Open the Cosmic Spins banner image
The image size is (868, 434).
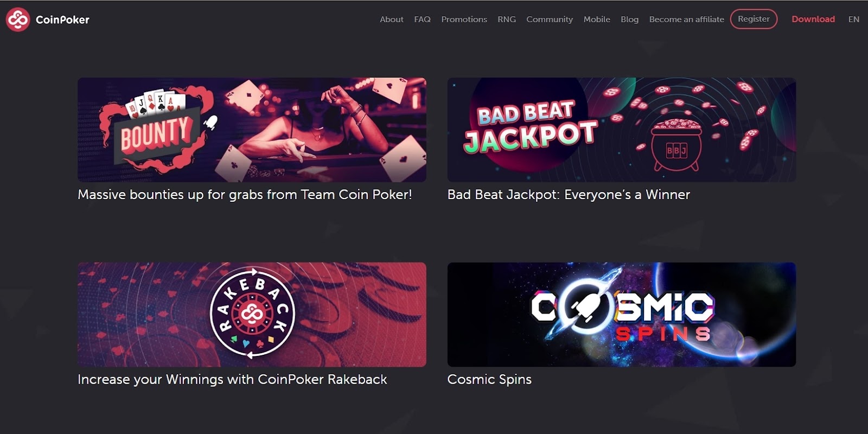tap(621, 315)
